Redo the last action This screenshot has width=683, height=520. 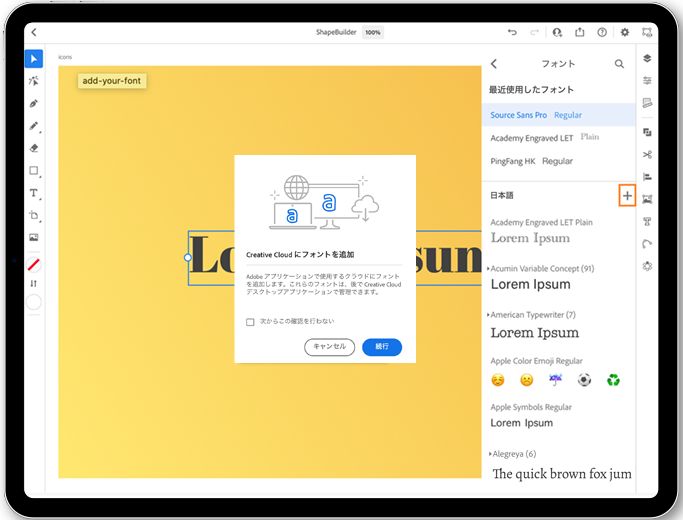534,32
